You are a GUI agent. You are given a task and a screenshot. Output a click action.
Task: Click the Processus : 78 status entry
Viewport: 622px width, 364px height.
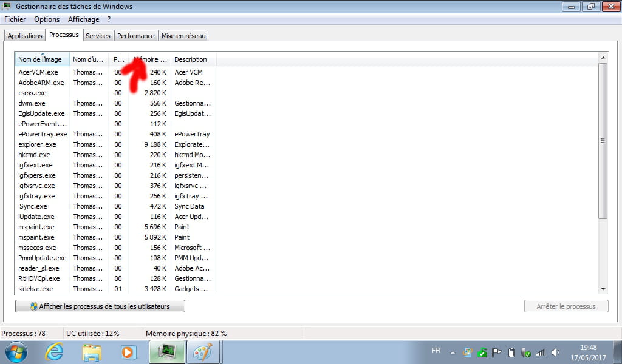(x=24, y=334)
